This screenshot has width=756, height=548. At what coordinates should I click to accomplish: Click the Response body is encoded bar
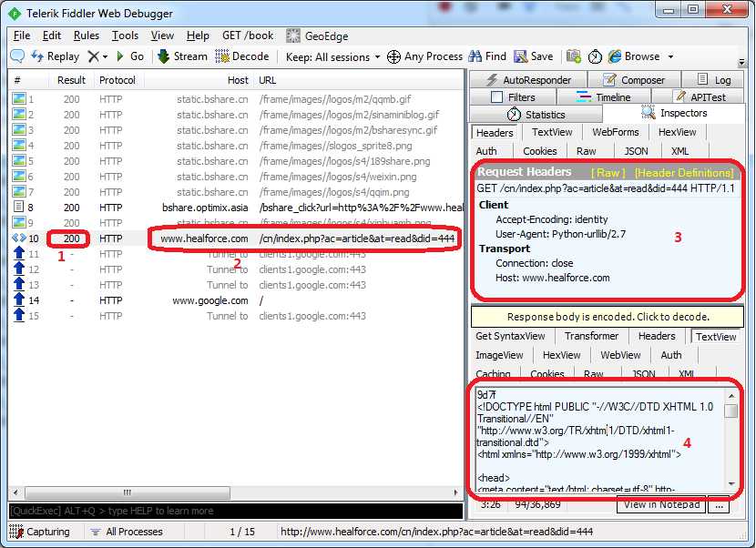pos(608,317)
